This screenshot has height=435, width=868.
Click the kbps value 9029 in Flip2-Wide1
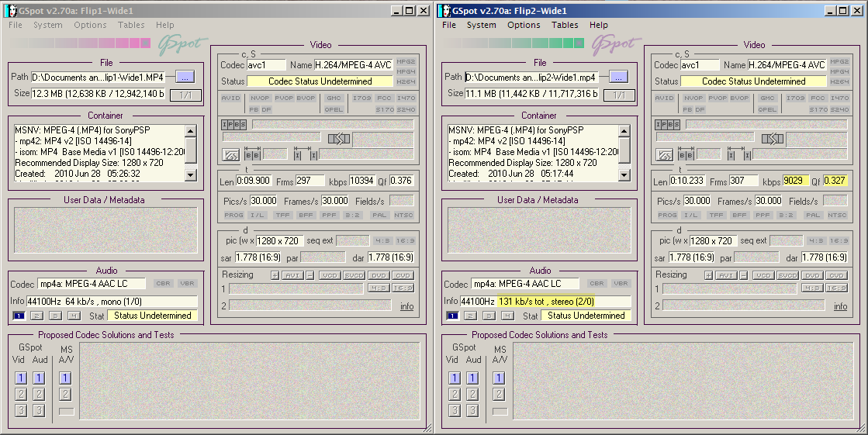click(x=794, y=181)
